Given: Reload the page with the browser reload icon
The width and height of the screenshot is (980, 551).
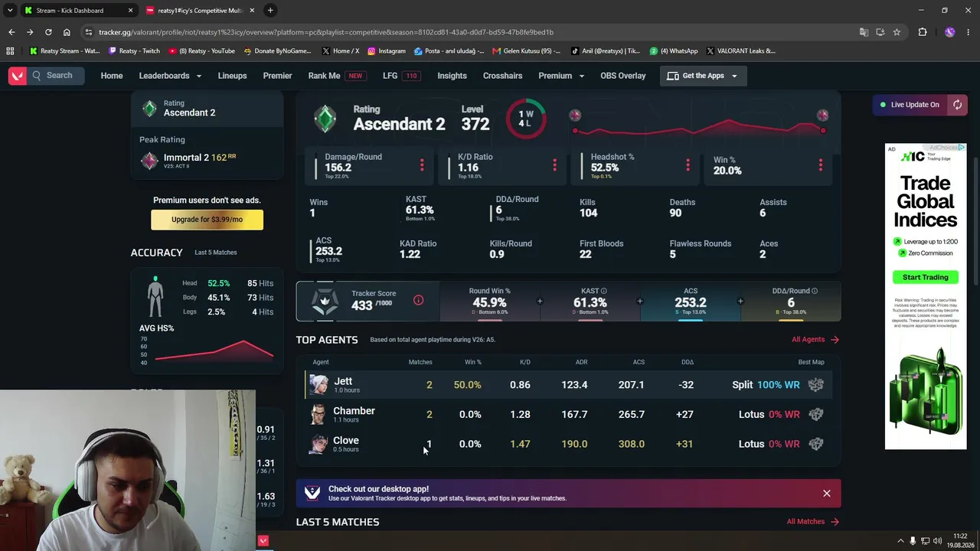Looking at the screenshot, I should (x=48, y=32).
